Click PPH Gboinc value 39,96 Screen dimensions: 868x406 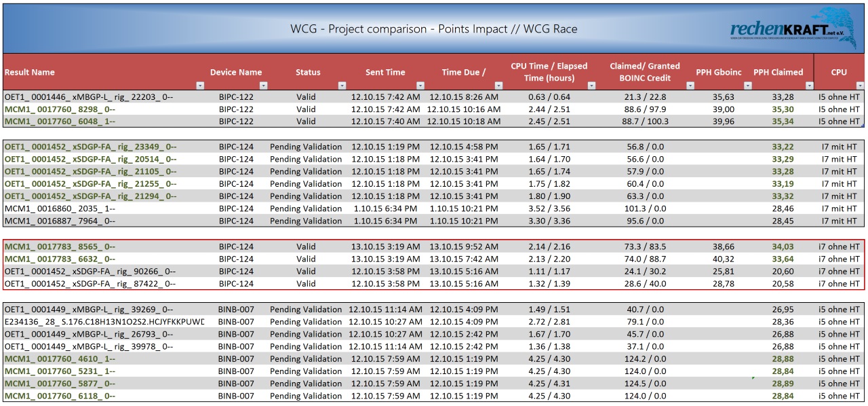coord(724,122)
